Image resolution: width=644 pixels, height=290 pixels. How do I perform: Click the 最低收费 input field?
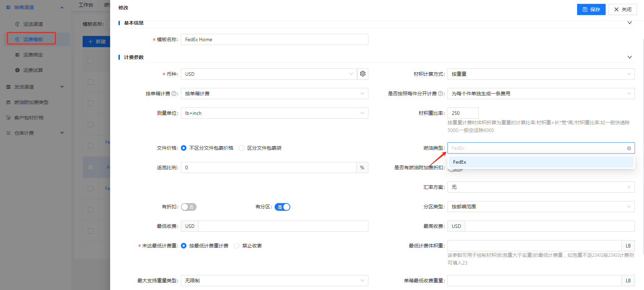(x=283, y=226)
